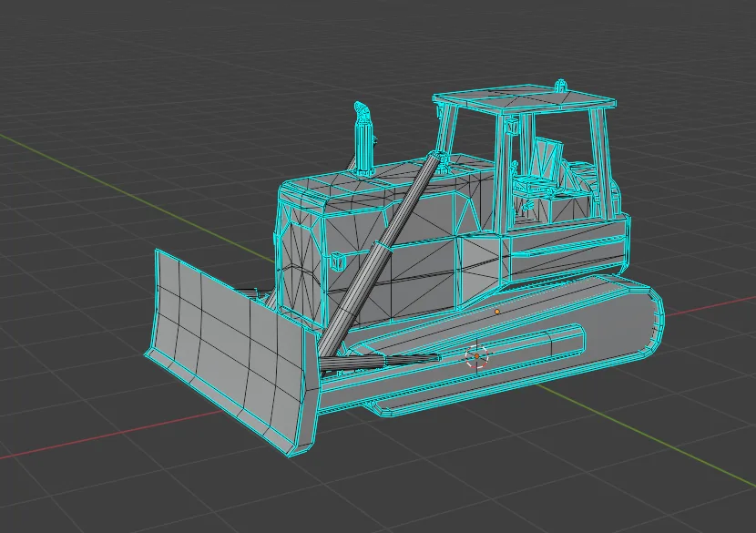The image size is (756, 533).
Task: Select the bulldozer's front blade face
Action: (228, 348)
